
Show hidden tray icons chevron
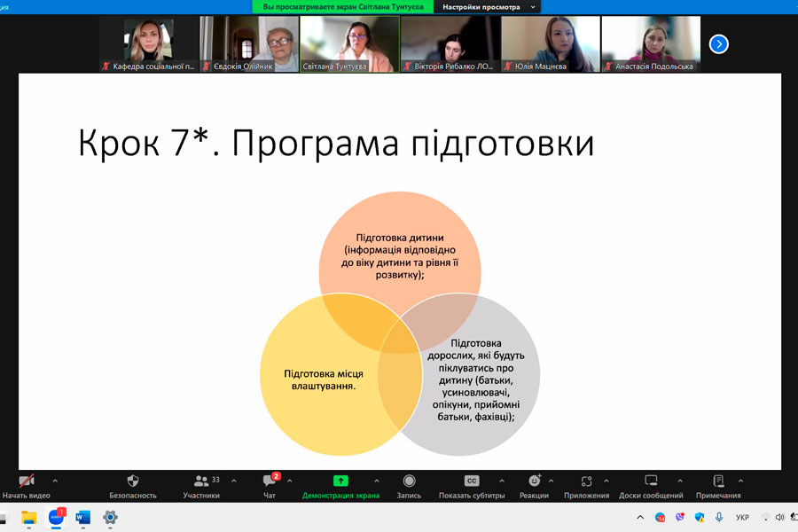pyautogui.click(x=640, y=517)
